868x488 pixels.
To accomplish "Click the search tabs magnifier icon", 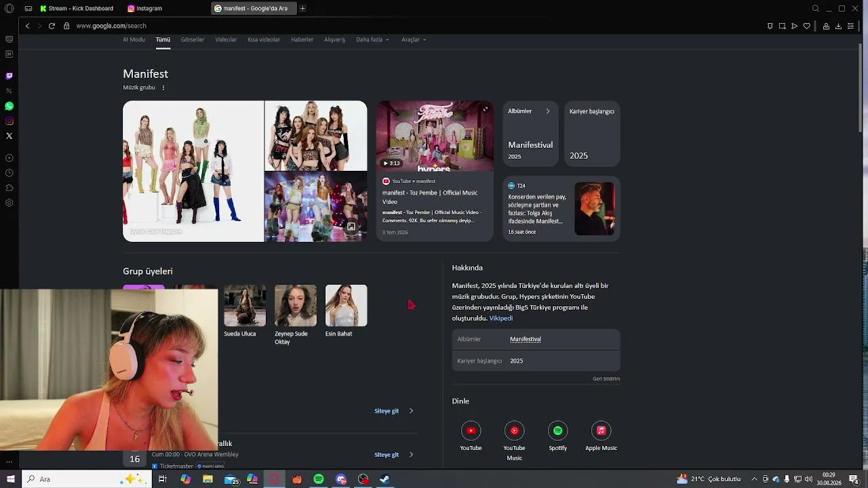I will (x=816, y=9).
